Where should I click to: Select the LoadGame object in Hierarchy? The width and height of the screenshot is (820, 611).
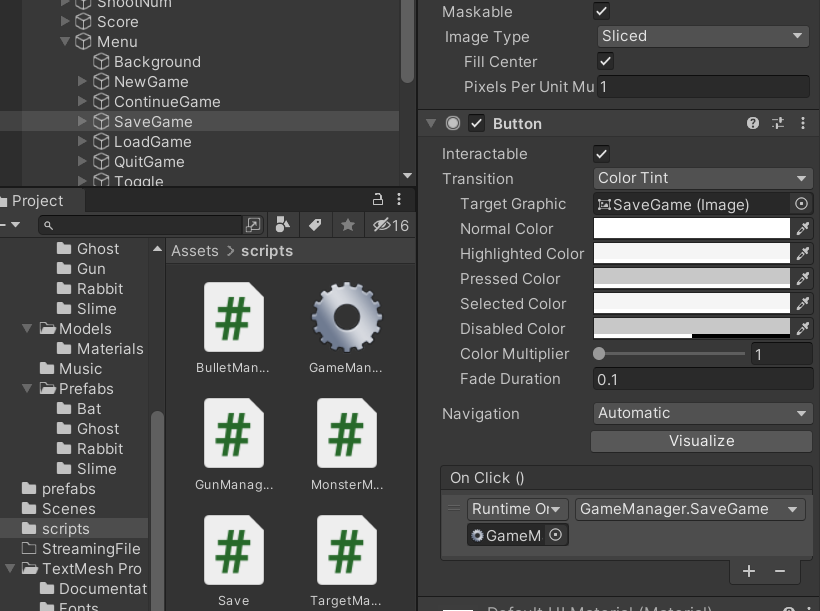153,142
